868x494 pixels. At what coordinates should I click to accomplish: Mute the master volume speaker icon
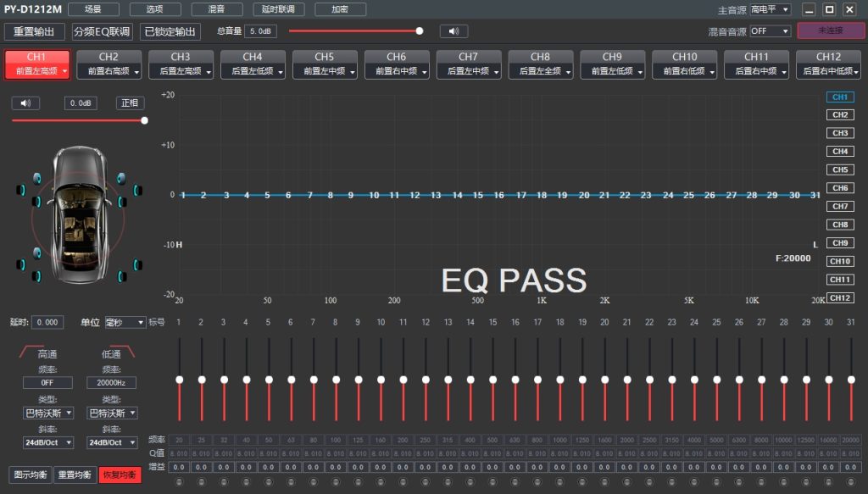[454, 31]
